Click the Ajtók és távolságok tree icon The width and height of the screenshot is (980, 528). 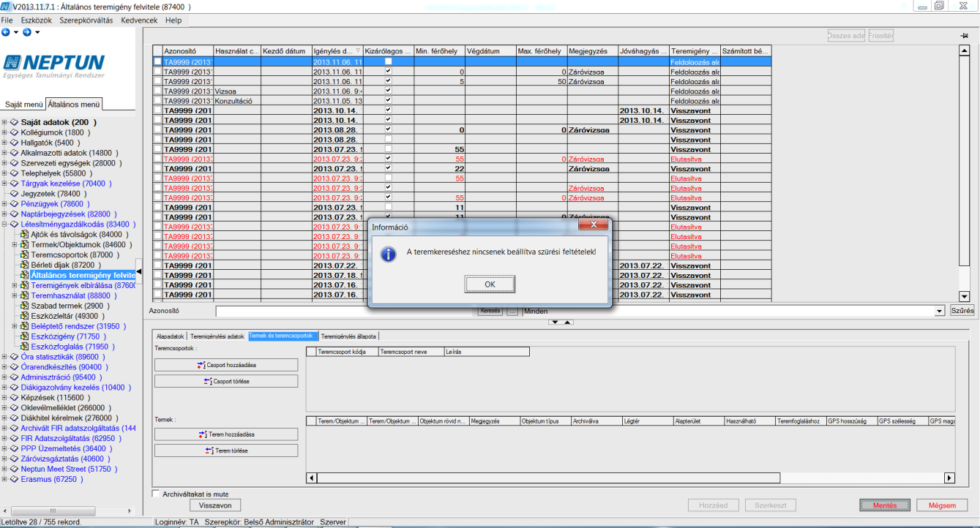coord(25,235)
